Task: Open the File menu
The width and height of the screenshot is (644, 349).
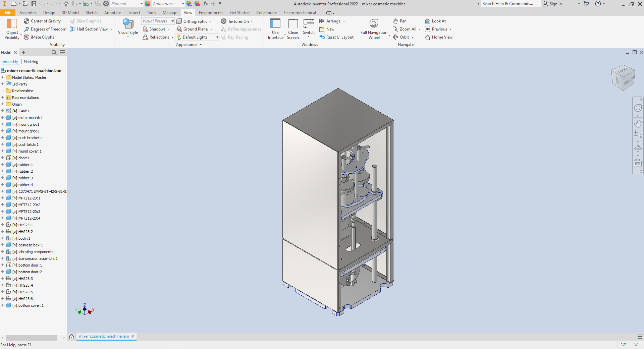Action: [x=8, y=13]
